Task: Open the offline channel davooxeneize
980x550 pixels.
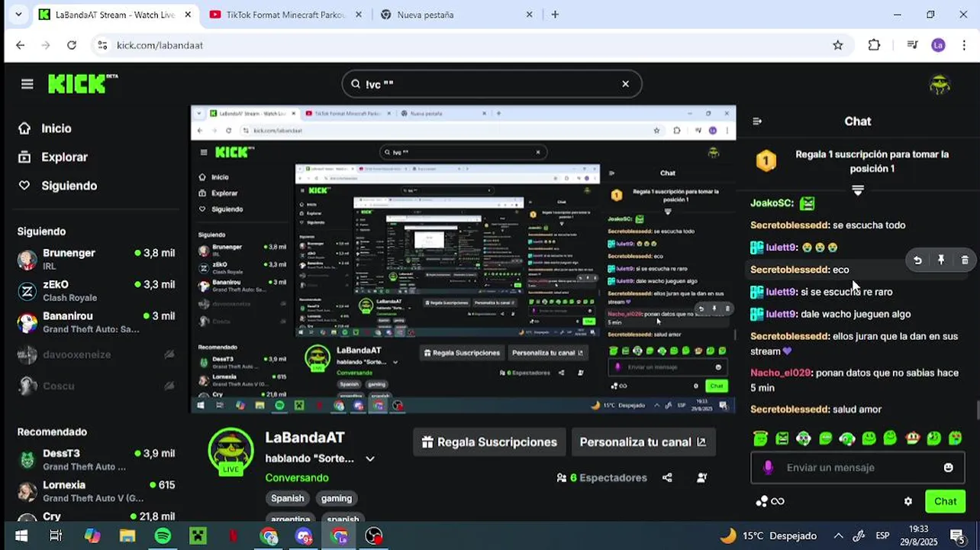Action: [x=96, y=354]
